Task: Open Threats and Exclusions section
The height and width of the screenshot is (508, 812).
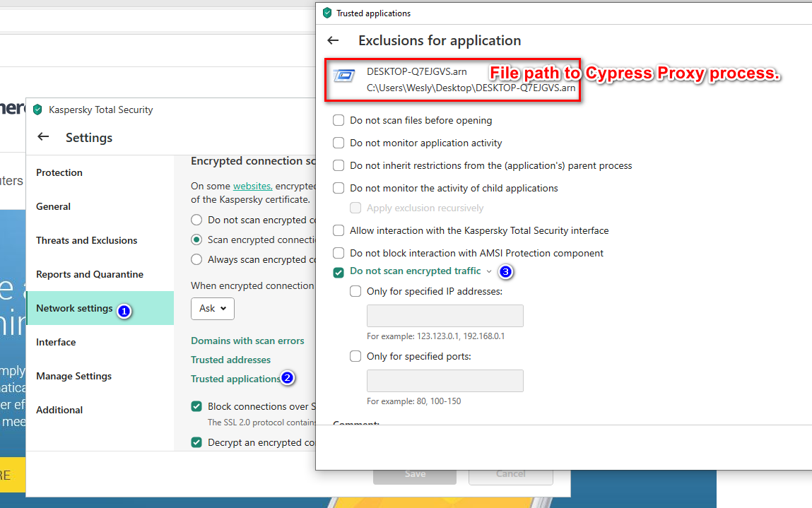Action: coord(86,240)
